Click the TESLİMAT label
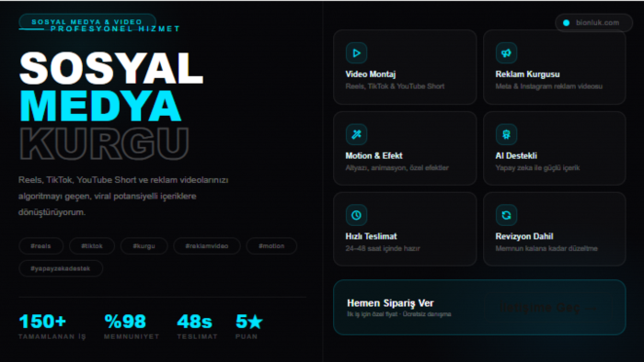This screenshot has height=362, width=644. click(197, 336)
